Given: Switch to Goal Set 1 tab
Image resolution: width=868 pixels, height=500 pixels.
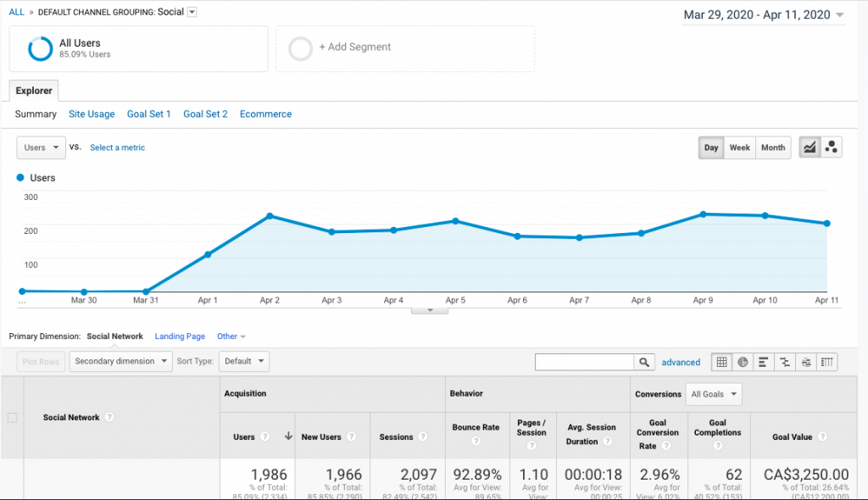Looking at the screenshot, I should 149,114.
